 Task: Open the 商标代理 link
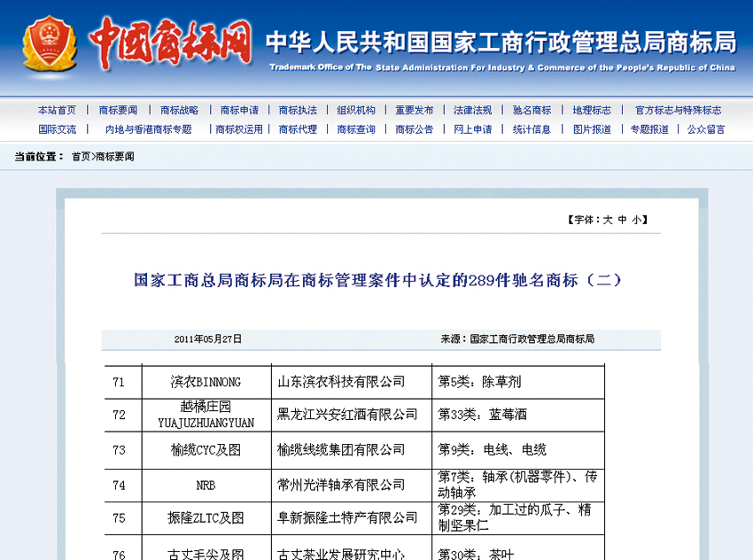coord(298,129)
